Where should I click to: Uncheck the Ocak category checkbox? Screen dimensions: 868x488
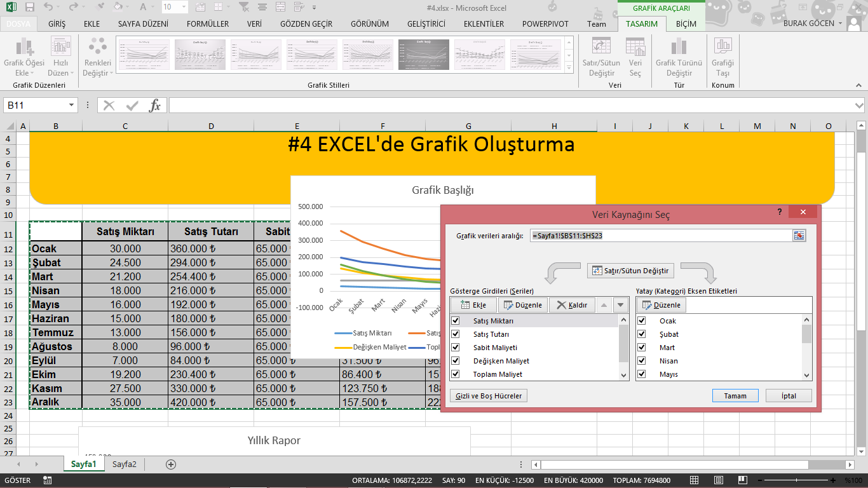tap(642, 321)
